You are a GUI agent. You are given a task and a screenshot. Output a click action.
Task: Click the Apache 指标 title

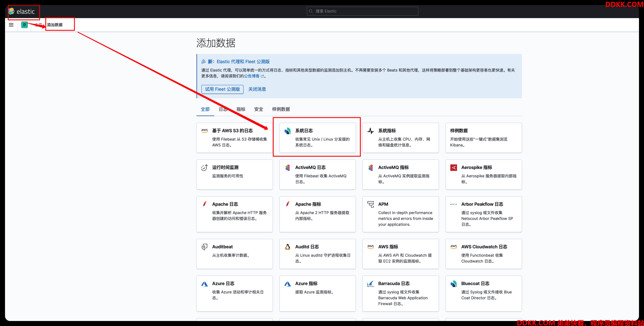point(308,204)
